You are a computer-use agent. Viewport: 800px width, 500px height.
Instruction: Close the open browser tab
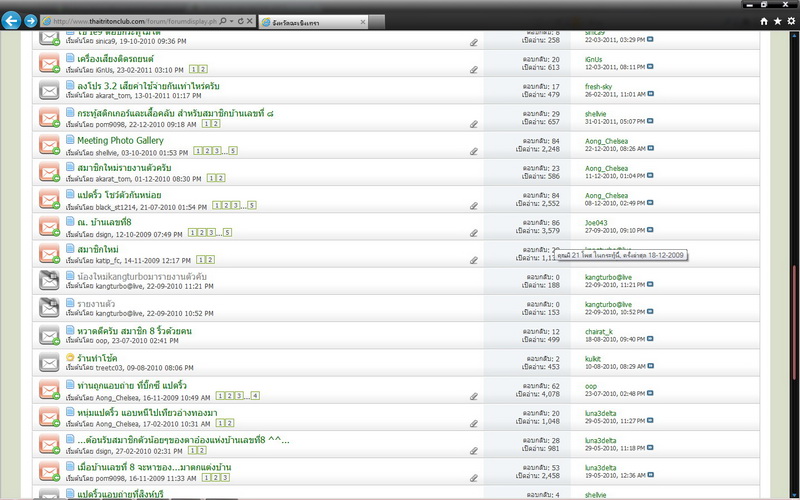[363, 22]
